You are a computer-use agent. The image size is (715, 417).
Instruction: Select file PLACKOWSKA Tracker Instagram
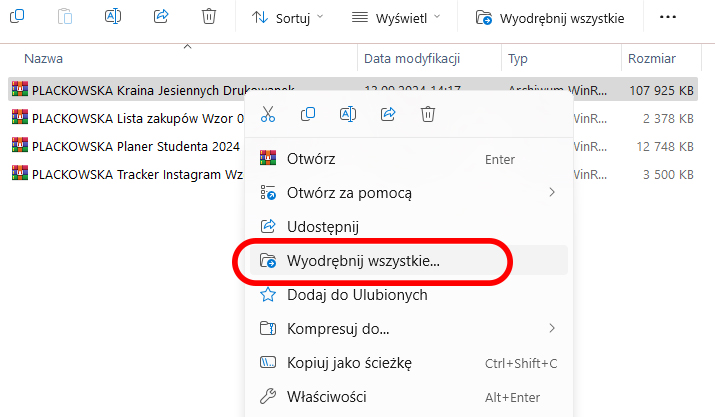pyautogui.click(x=137, y=175)
